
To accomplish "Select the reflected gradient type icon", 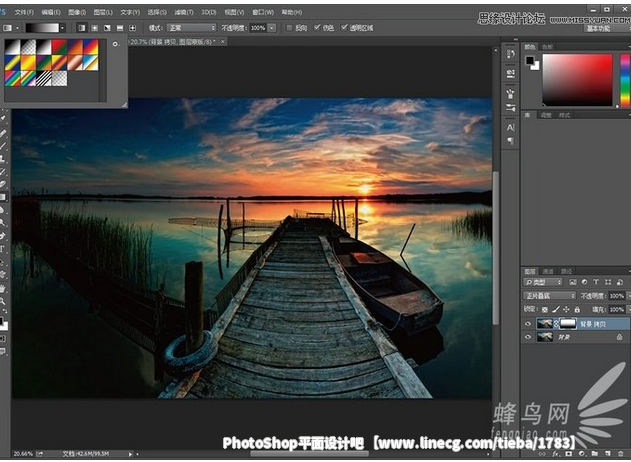I will click(120, 28).
